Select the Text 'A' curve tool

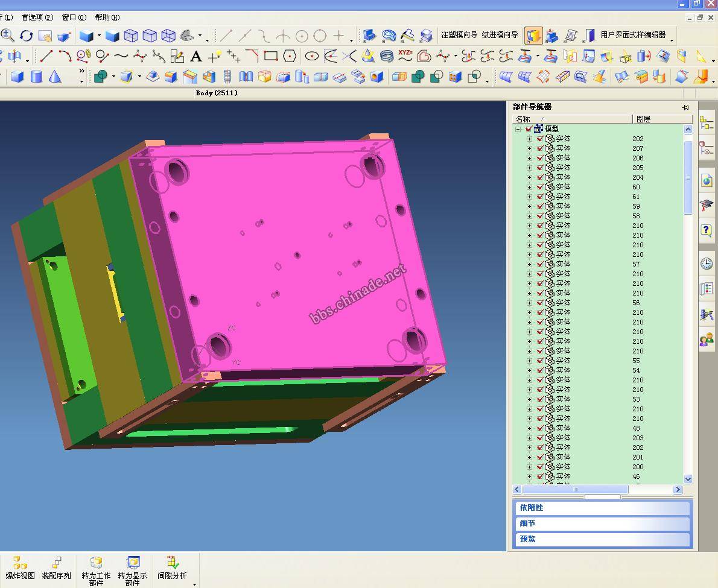pyautogui.click(x=195, y=57)
